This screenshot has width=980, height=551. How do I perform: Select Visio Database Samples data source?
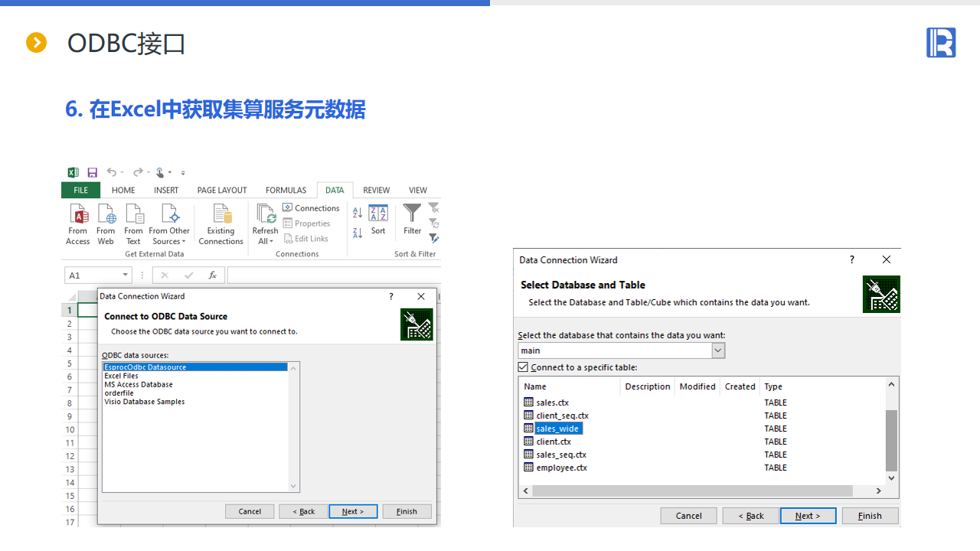tap(145, 402)
